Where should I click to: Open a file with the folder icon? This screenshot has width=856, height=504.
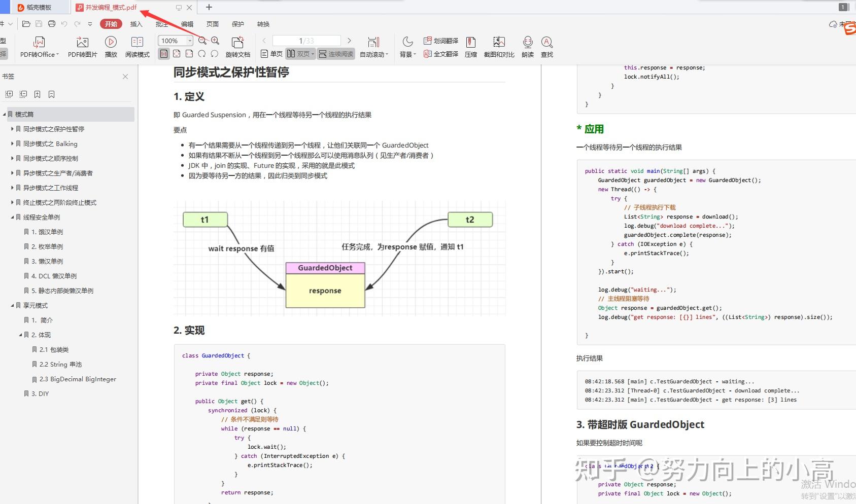pyautogui.click(x=26, y=24)
